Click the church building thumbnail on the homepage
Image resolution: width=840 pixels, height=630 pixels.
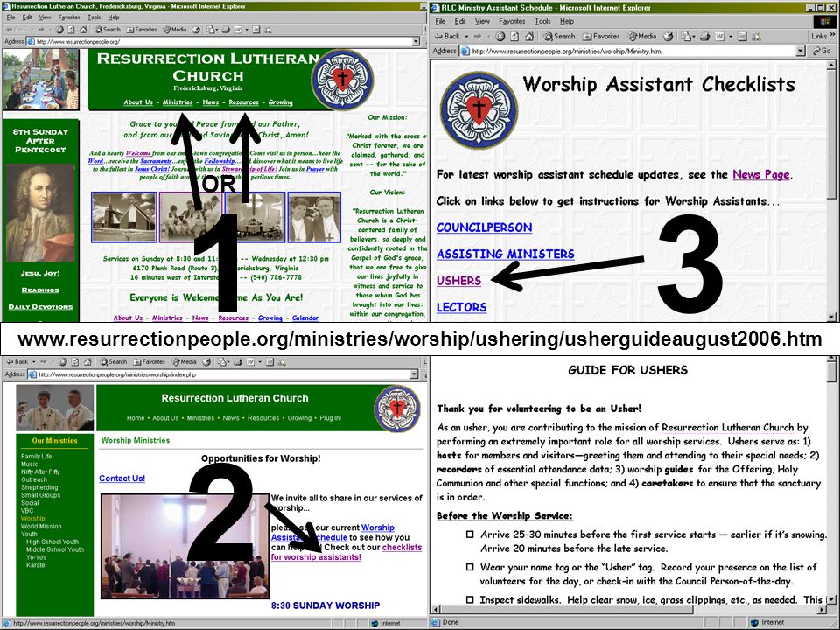pos(123,217)
